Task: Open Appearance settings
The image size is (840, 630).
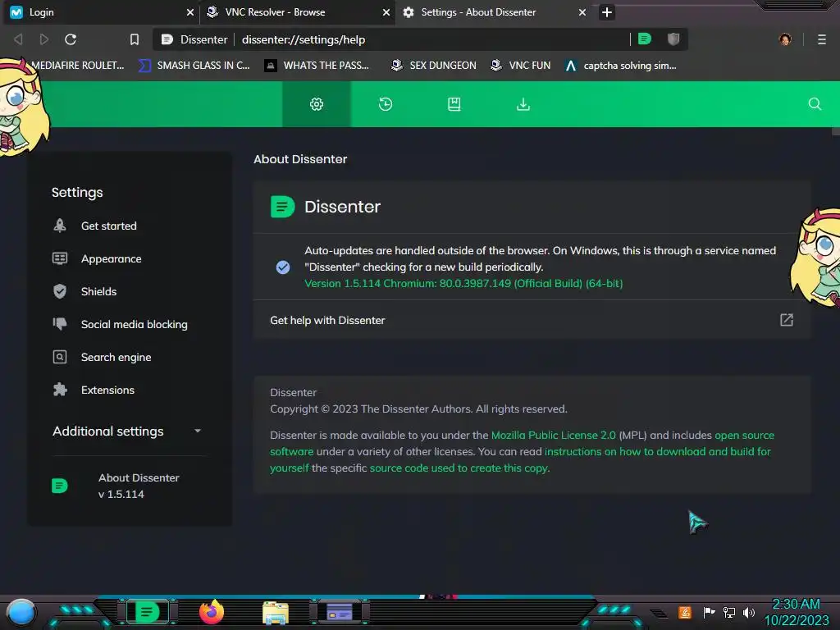Action: tap(111, 258)
